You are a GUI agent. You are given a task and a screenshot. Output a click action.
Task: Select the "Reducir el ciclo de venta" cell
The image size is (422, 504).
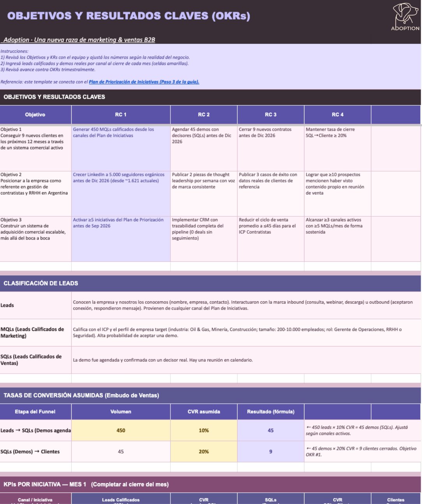tap(271, 239)
